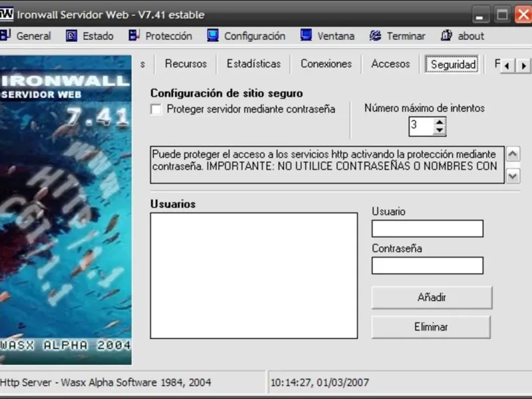532x399 pixels.
Task: Click the about menu icon
Action: pyautogui.click(x=446, y=35)
